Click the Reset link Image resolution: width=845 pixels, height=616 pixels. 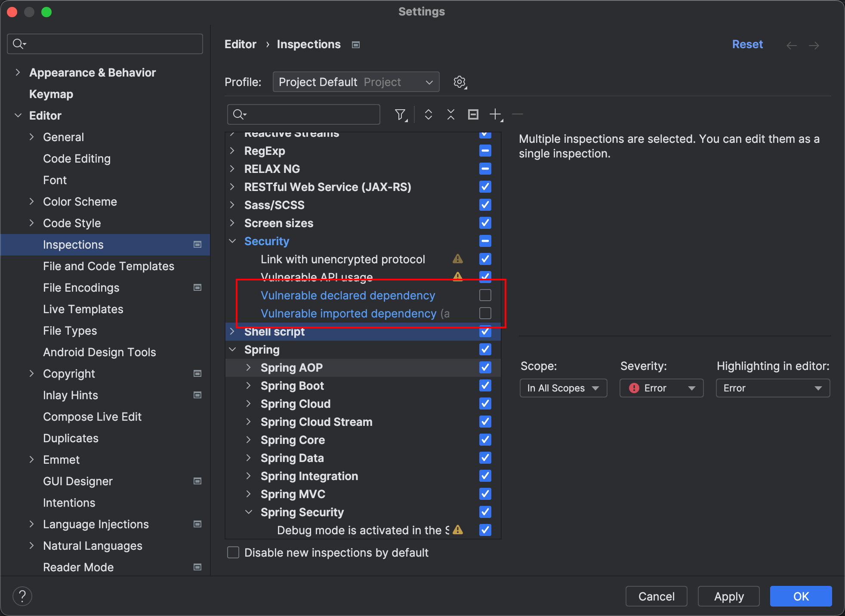click(747, 44)
